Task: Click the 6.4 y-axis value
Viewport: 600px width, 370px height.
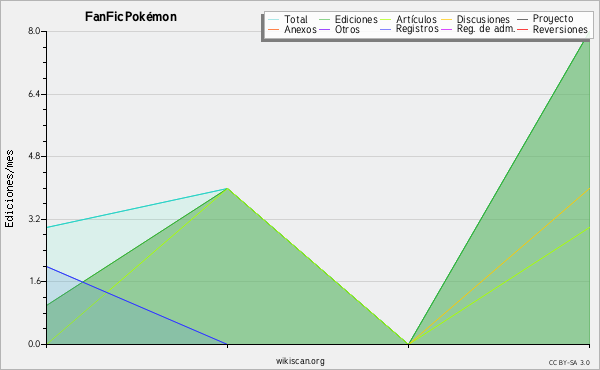Action: (x=34, y=94)
